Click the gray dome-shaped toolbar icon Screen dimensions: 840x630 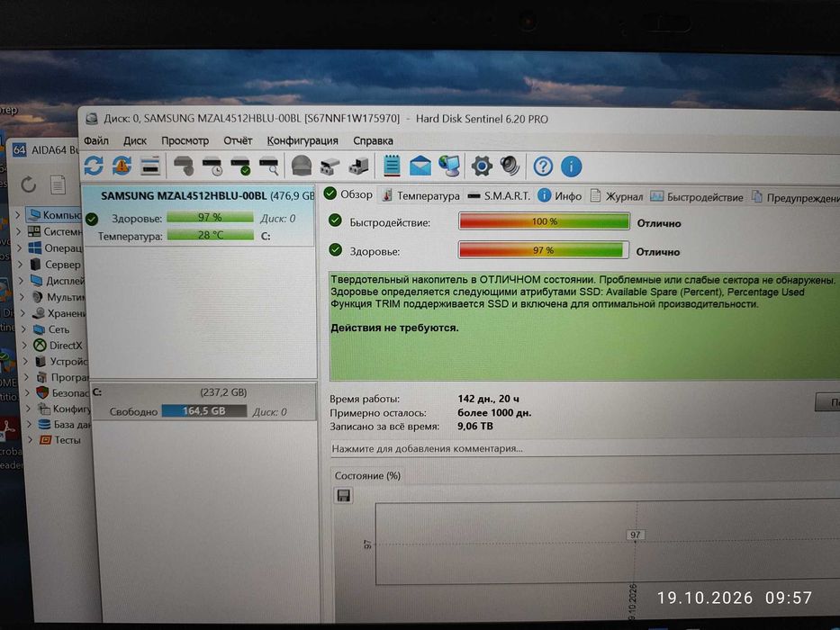[302, 166]
